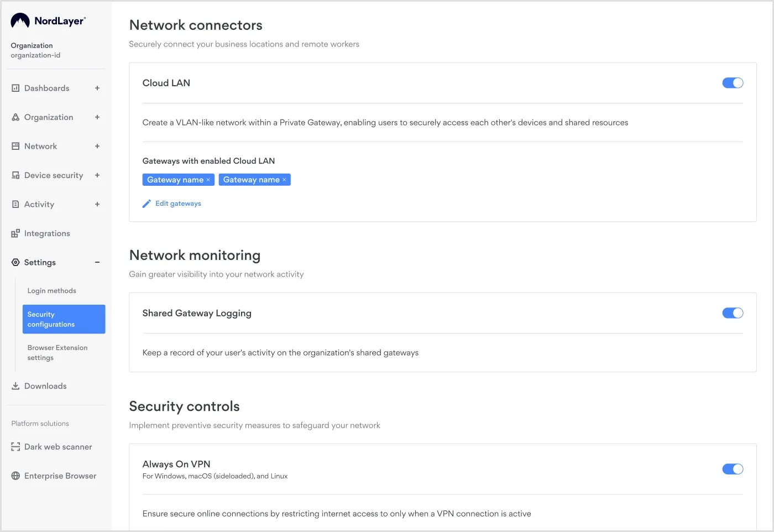Select the Organization sidebar icon

15,117
